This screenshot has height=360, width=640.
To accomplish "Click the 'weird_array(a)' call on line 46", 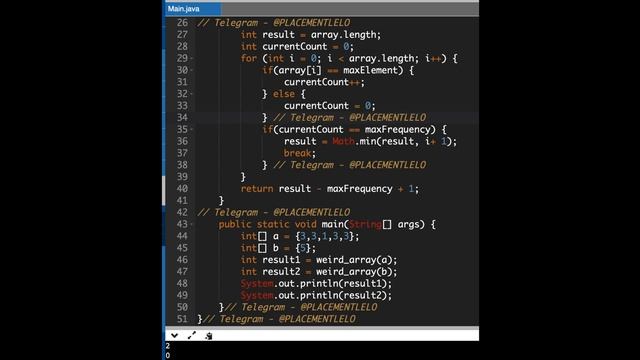I will (x=354, y=260).
